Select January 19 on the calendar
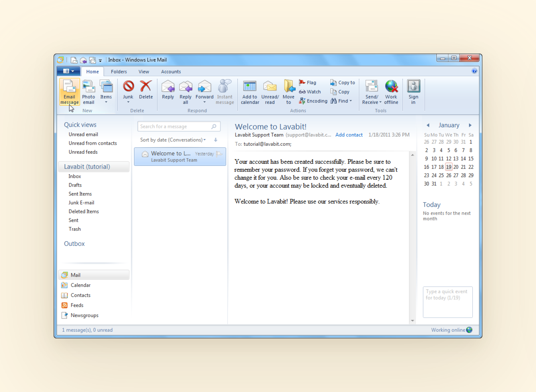 (449, 167)
